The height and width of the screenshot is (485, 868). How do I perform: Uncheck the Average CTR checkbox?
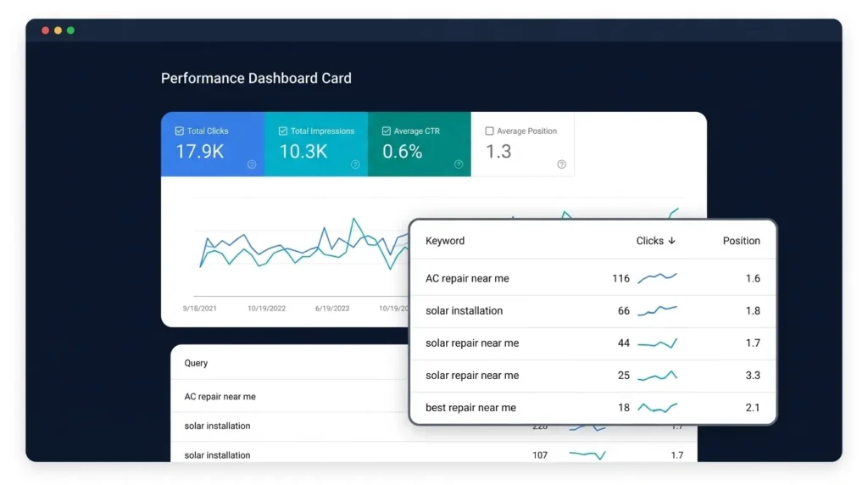387,131
